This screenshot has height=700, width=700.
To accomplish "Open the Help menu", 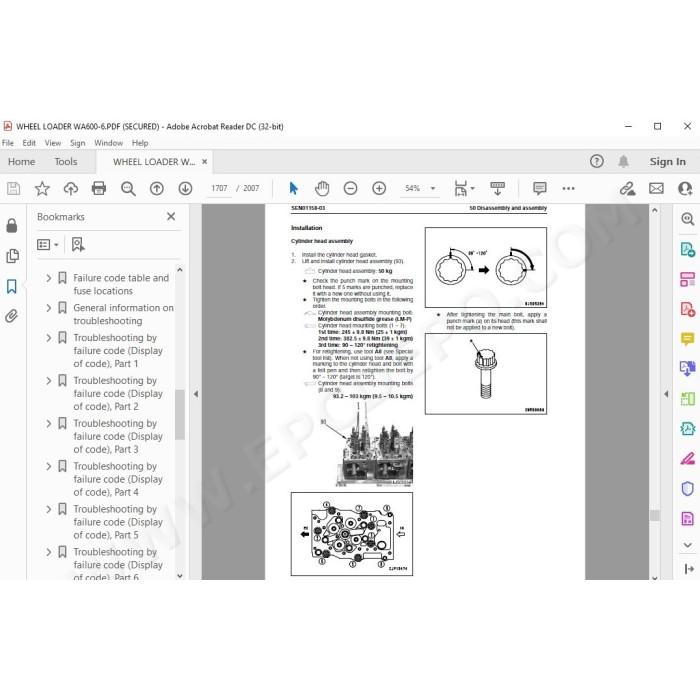I will [140, 143].
